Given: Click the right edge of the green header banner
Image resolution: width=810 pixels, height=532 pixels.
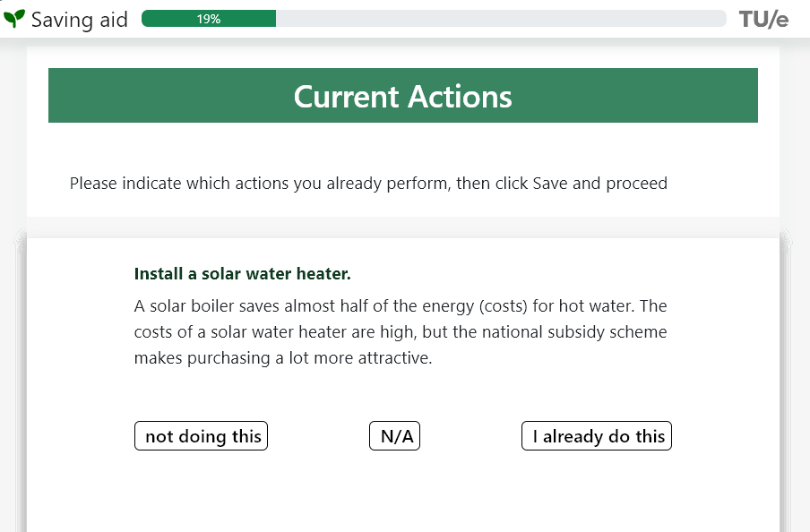Looking at the screenshot, I should tap(751, 96).
